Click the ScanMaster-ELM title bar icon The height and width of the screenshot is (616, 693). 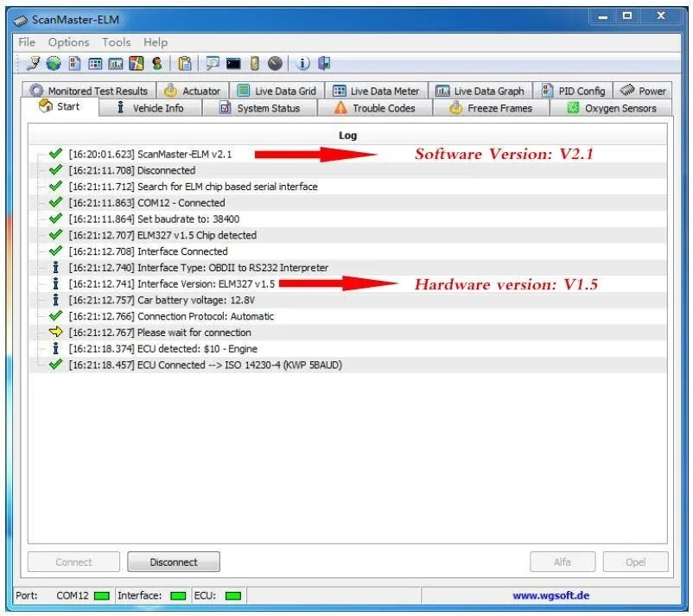(x=21, y=21)
